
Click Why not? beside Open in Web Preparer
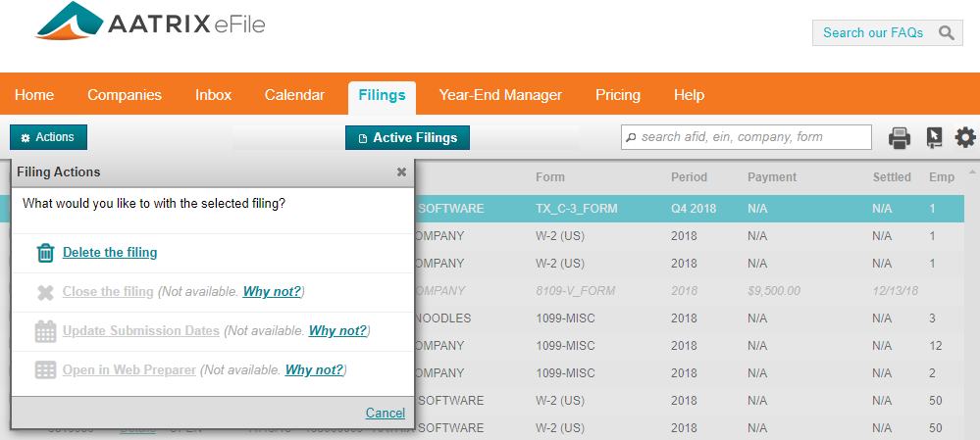[314, 370]
